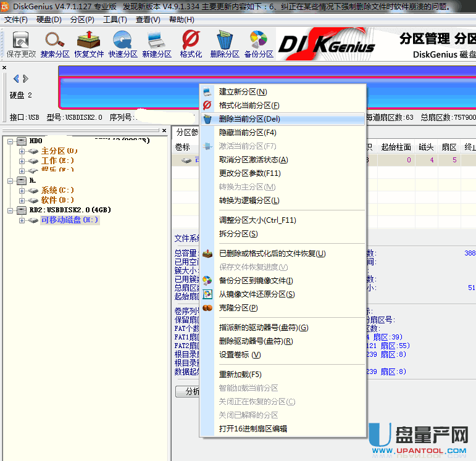Go to previous disk with left arrow
The image size is (476, 461).
[16, 78]
